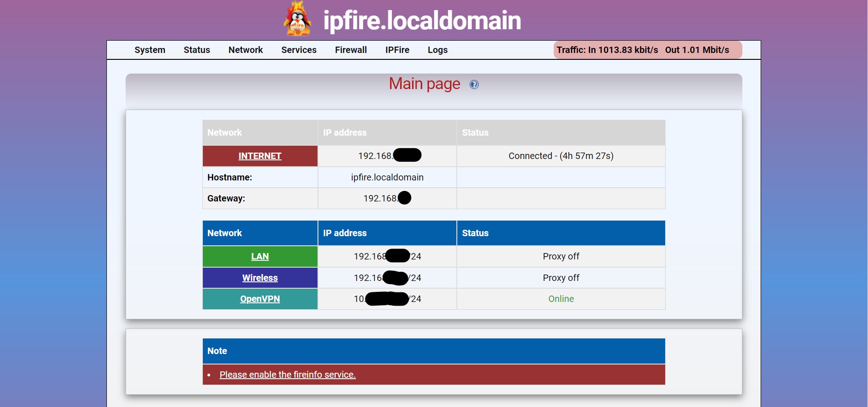Viewport: 868px width, 407px height.
Task: Open the Main page help icon
Action: tap(474, 85)
